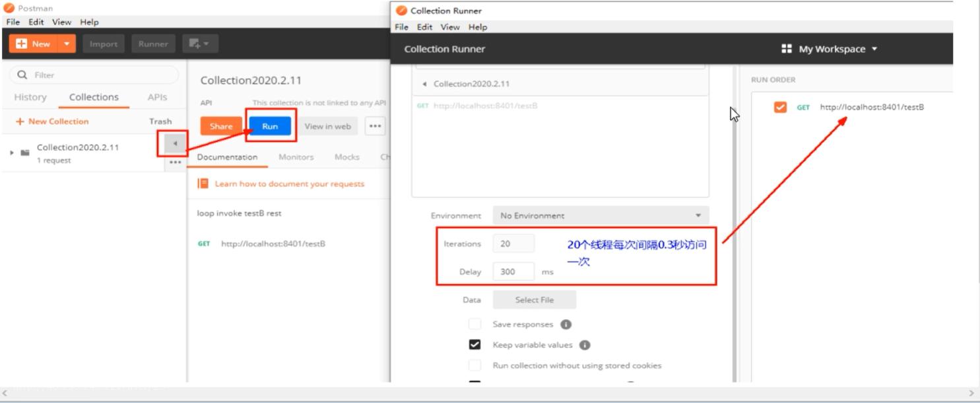This screenshot has width=980, height=403.
Task: Open the three-dots menu beside View in web
Action: (x=375, y=126)
